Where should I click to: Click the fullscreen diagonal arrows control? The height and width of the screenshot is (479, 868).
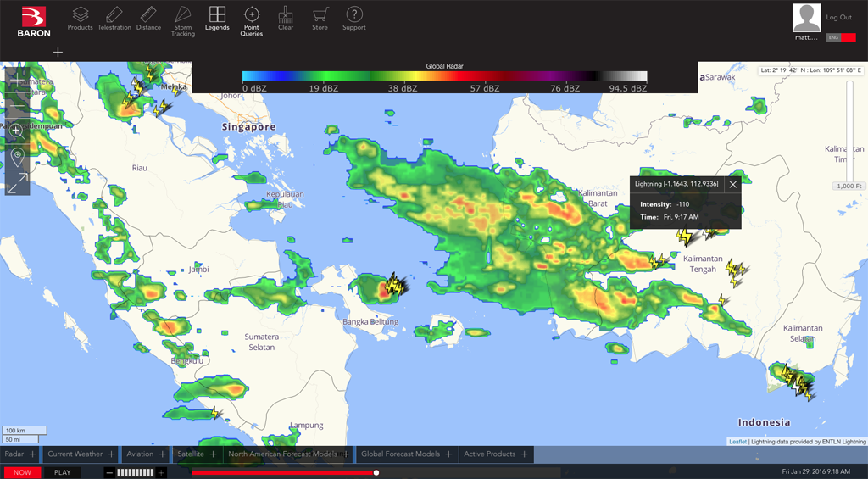(x=17, y=183)
